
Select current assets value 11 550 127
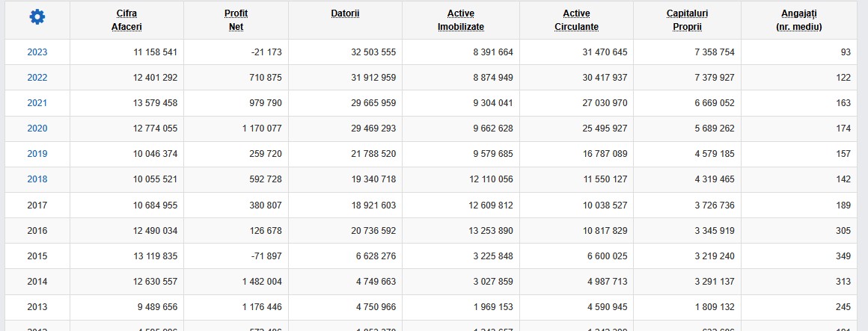click(x=605, y=179)
